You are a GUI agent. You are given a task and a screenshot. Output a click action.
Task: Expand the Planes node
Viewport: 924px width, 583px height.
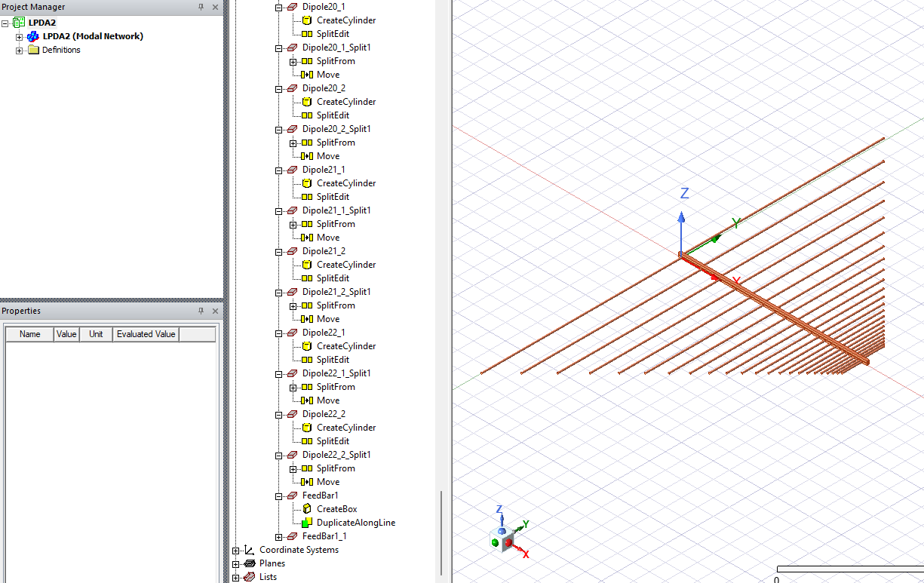(x=236, y=563)
